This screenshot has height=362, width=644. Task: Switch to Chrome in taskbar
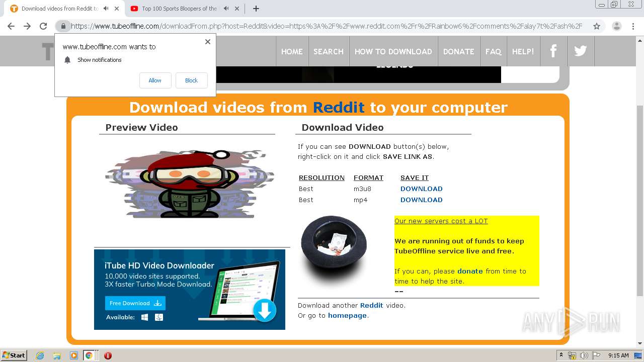click(89, 355)
